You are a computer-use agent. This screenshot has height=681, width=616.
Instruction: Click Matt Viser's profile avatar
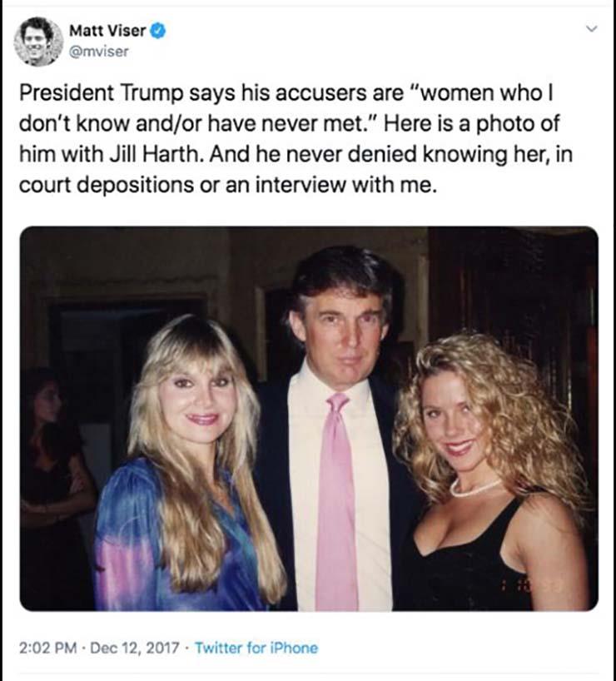coord(38,41)
